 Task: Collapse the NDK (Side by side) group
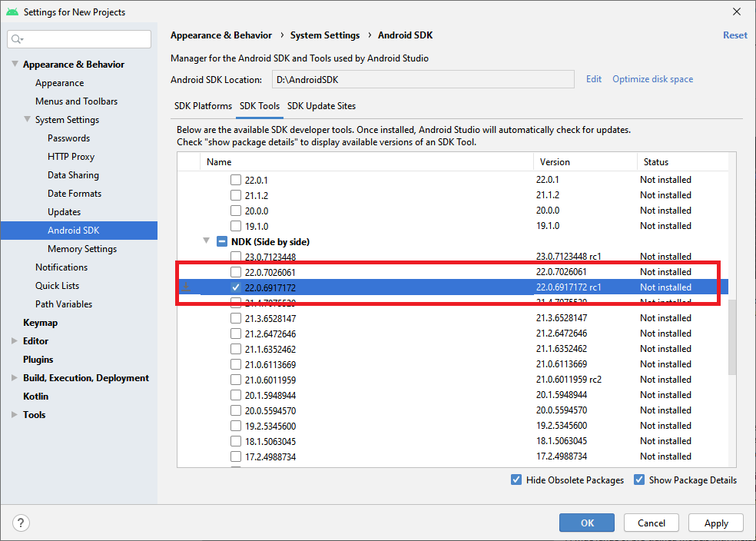pos(207,241)
